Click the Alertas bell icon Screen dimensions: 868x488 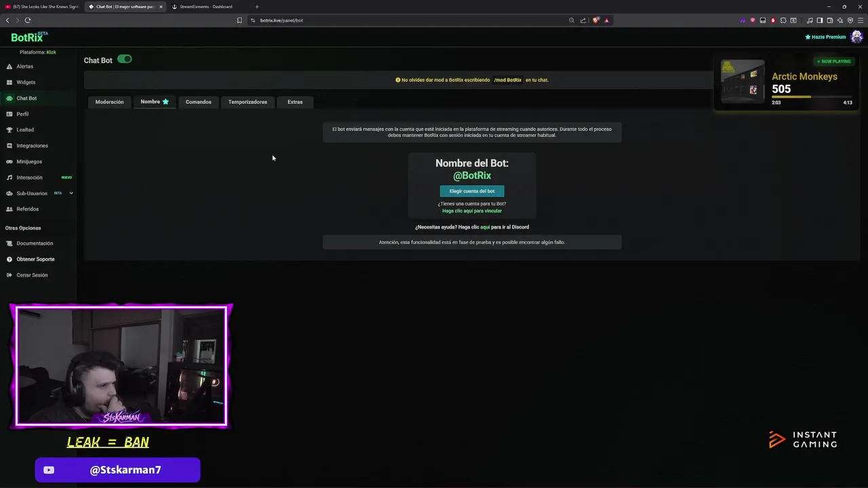point(9,66)
